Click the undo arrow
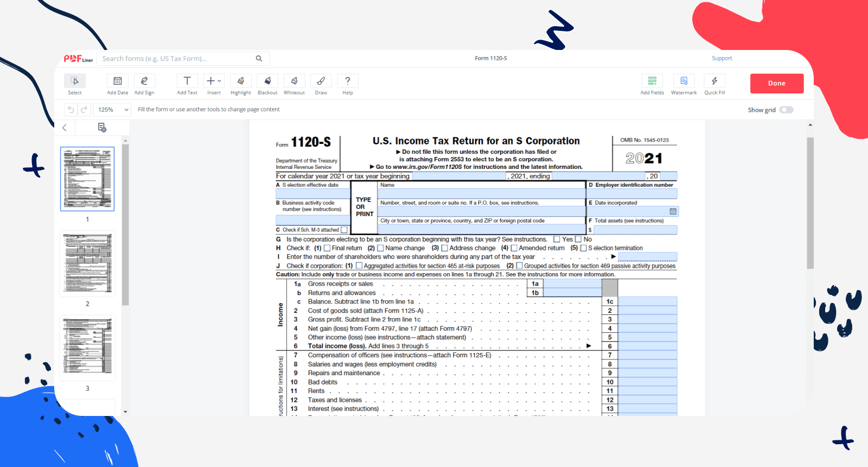 (71, 110)
